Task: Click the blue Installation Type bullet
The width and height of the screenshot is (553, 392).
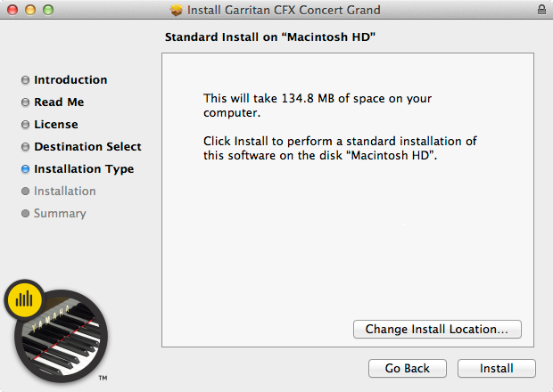Action: point(25,168)
